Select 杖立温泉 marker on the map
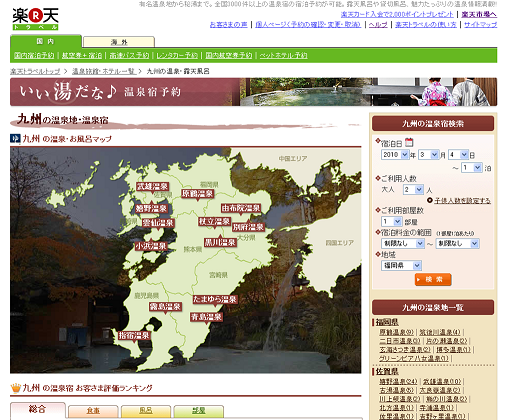508x420 pixels. (x=214, y=222)
